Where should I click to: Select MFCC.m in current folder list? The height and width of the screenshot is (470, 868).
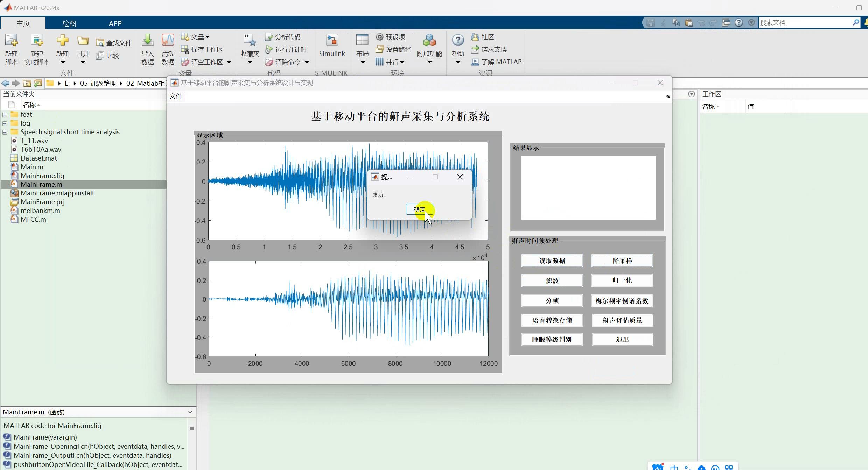click(x=33, y=219)
